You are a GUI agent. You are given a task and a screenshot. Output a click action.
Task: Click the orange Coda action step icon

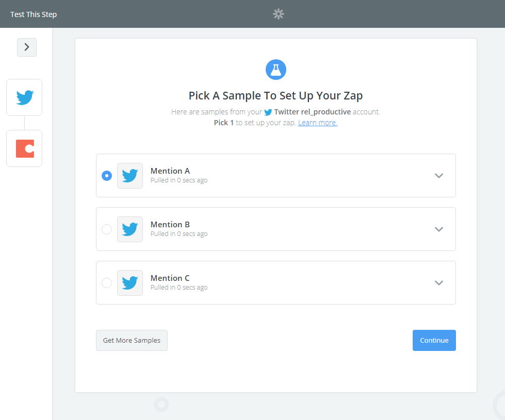click(24, 148)
